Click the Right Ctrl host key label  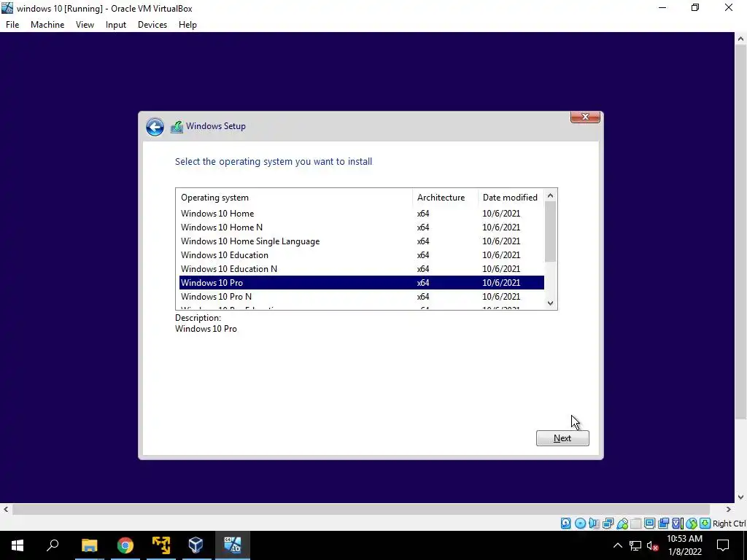729,524
